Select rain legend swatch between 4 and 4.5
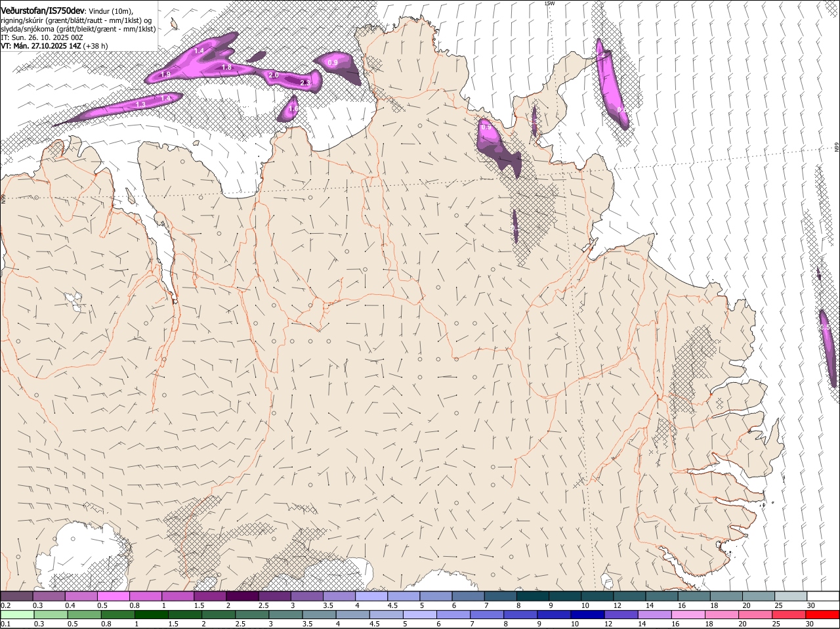840x629 pixels. 354,615
